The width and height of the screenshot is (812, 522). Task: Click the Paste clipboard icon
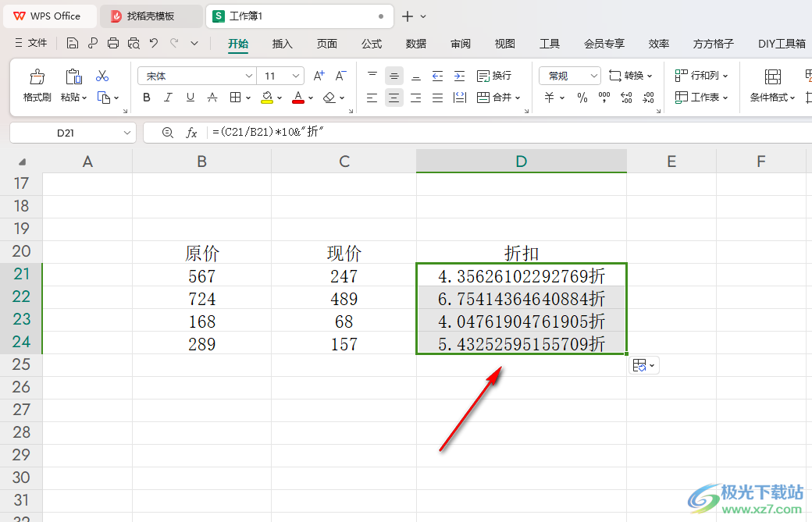(73, 77)
